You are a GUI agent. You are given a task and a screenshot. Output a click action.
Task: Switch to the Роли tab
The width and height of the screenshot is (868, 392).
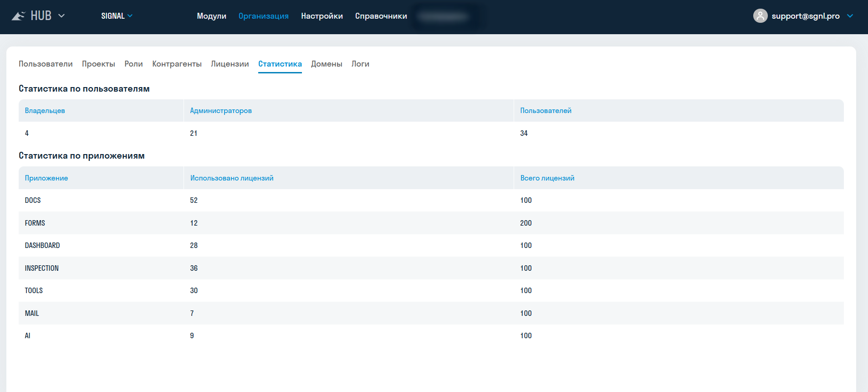tap(133, 64)
